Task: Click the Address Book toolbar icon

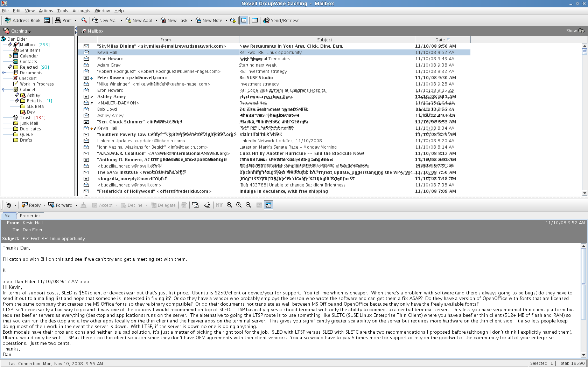Action: (x=8, y=20)
